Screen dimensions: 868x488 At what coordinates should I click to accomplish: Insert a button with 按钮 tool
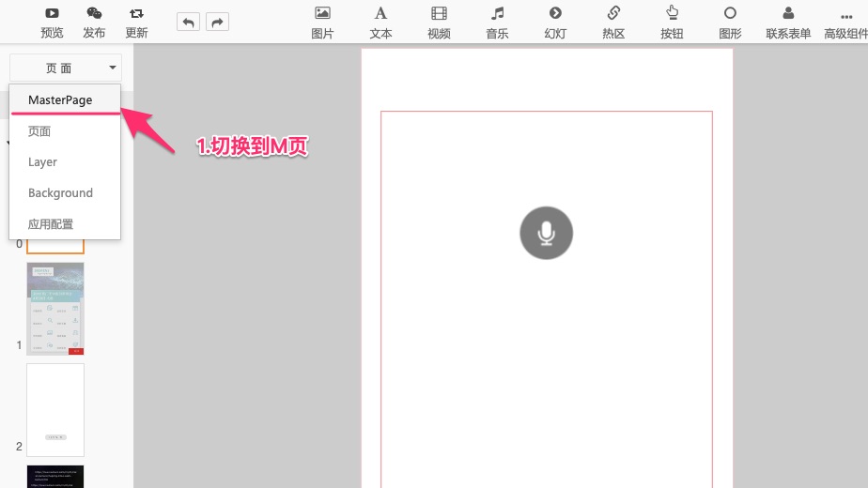(672, 14)
